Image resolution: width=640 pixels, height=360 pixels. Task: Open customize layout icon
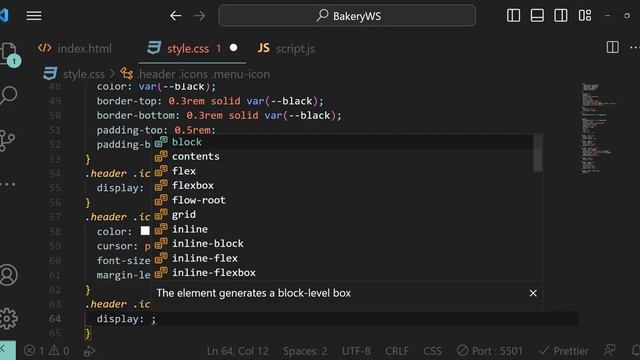point(584,16)
